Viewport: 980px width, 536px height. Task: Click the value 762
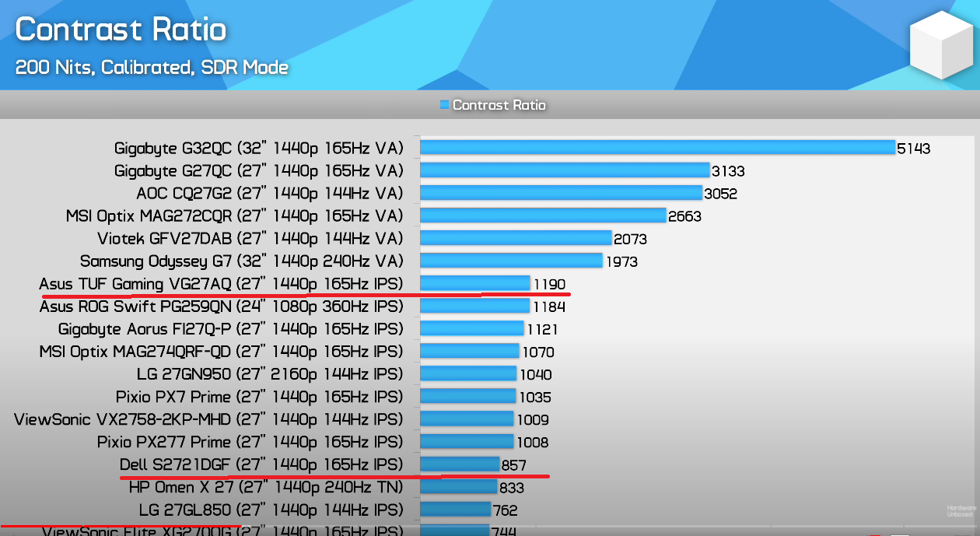pos(505,511)
